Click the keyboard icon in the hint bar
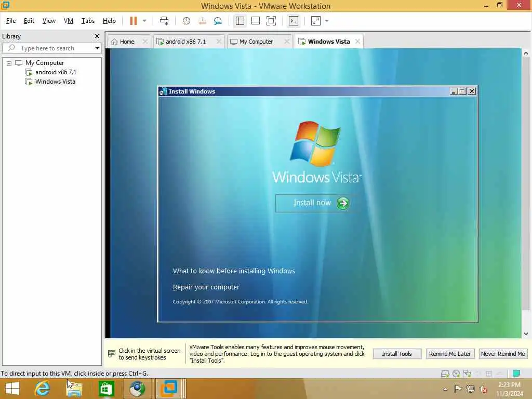Image resolution: width=532 pixels, height=399 pixels. 112,354
